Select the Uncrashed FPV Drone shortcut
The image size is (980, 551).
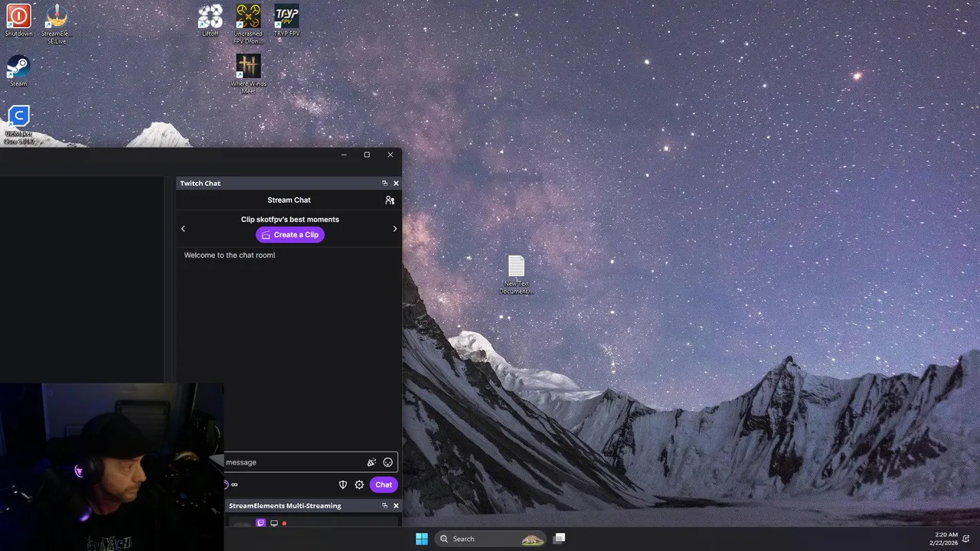(x=248, y=24)
